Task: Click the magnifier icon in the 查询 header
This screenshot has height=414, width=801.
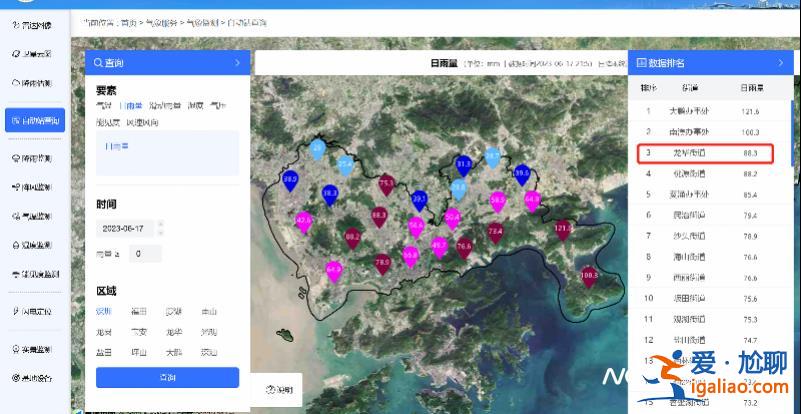Action: tap(98, 63)
